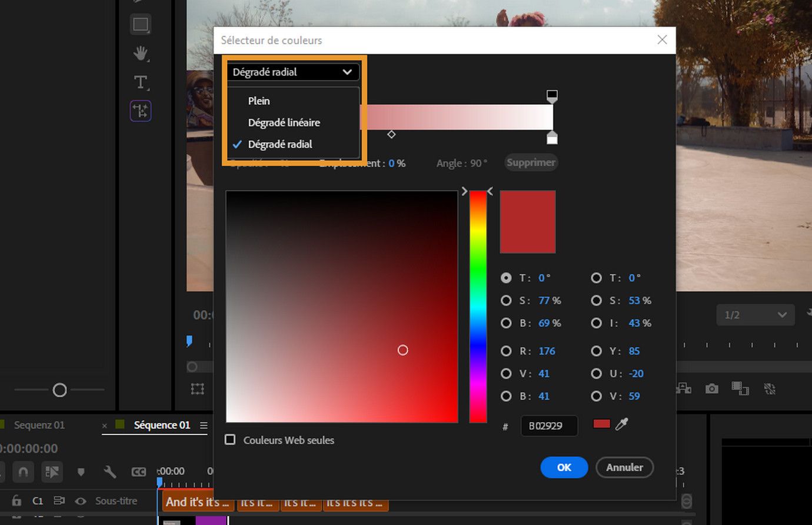Select the S saturation radio button
The width and height of the screenshot is (812, 525).
click(x=507, y=300)
